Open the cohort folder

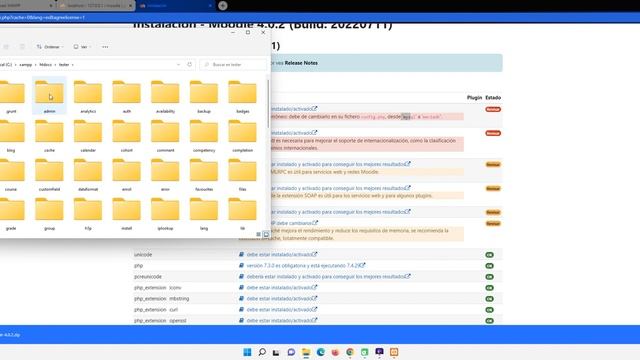(127, 135)
